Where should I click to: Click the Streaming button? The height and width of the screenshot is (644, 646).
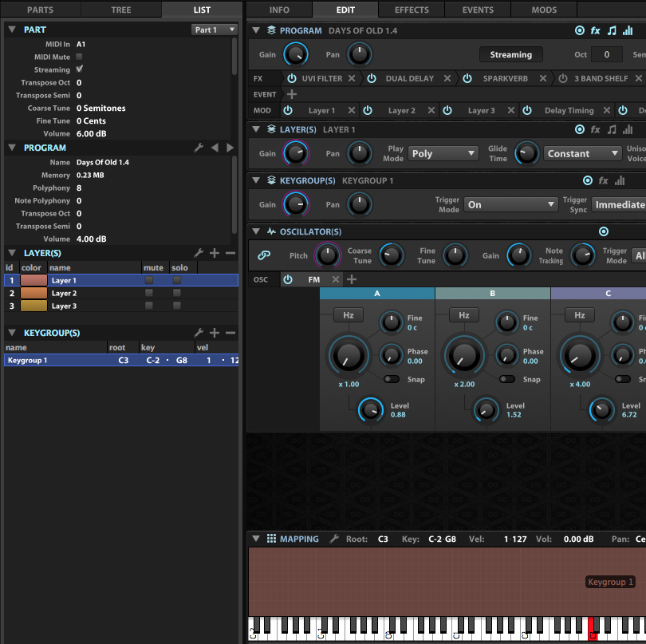point(511,54)
